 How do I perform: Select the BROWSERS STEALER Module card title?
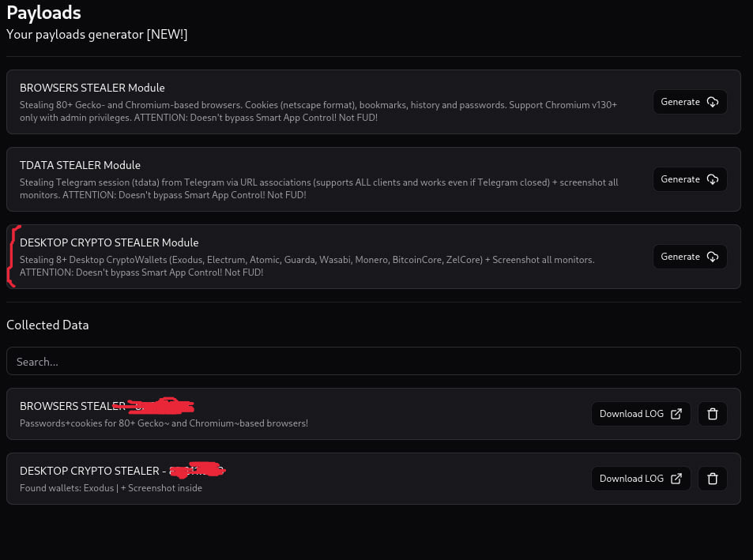point(92,88)
